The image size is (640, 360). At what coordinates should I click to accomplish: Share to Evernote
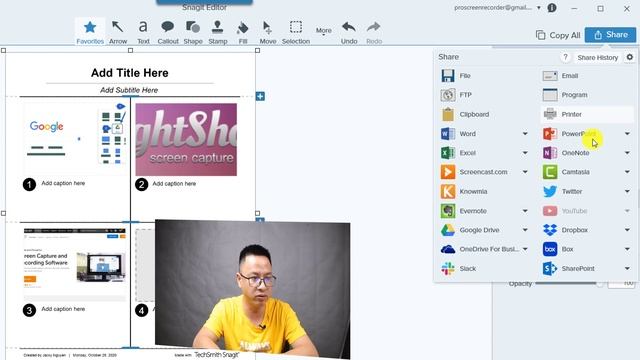tap(464, 211)
